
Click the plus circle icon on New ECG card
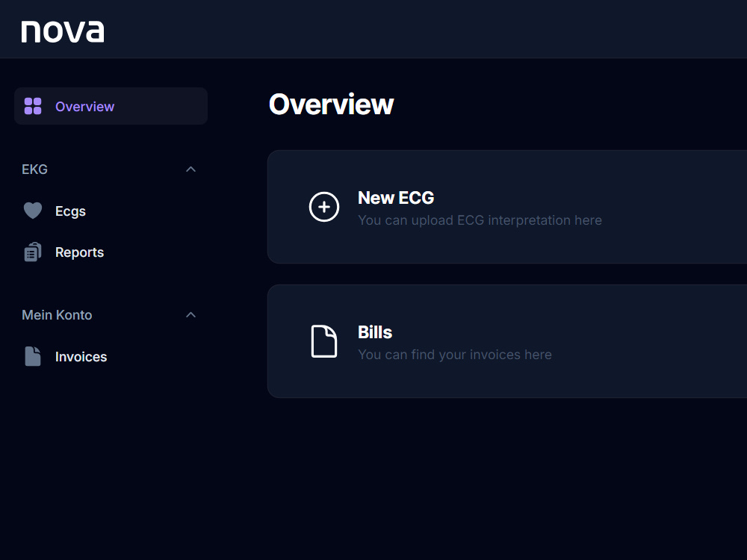[x=324, y=207]
